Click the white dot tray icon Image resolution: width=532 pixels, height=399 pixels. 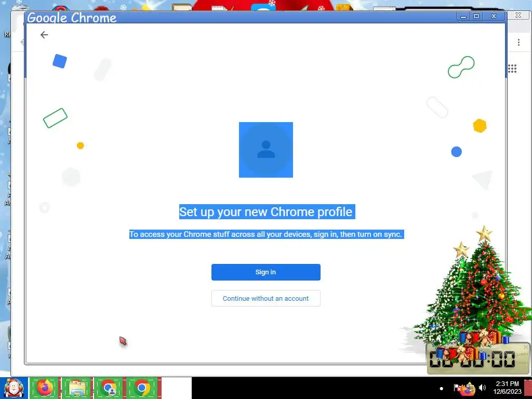(442, 389)
